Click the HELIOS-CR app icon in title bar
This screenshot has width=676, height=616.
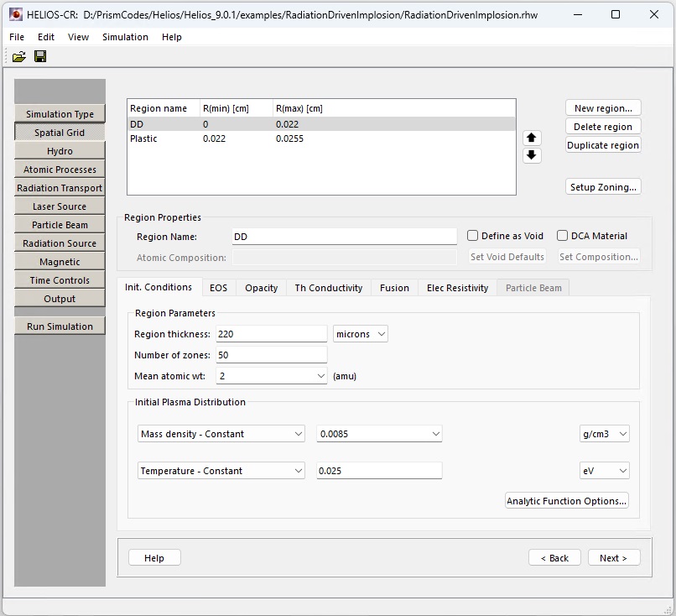tap(15, 14)
